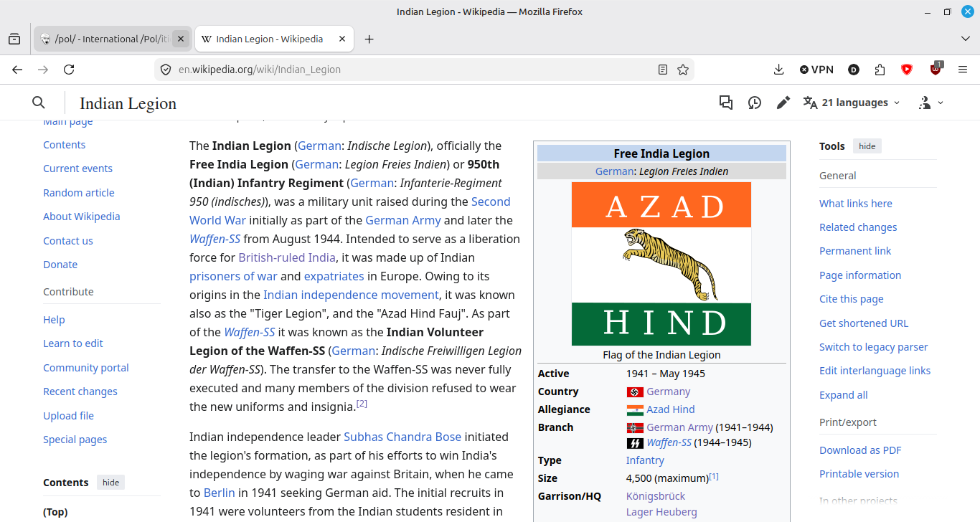Click the Germany flag icon in infobox
Image resolution: width=980 pixels, height=522 pixels.
point(635,392)
